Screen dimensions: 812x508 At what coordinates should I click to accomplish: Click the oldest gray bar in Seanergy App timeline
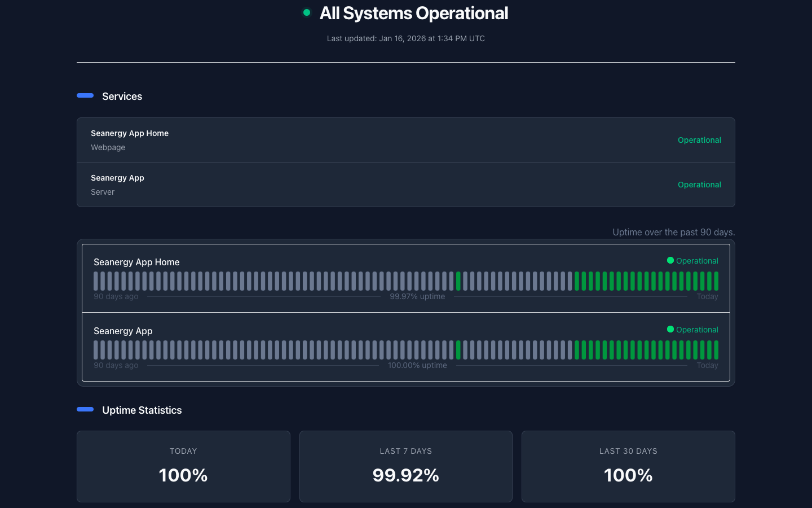(96, 350)
